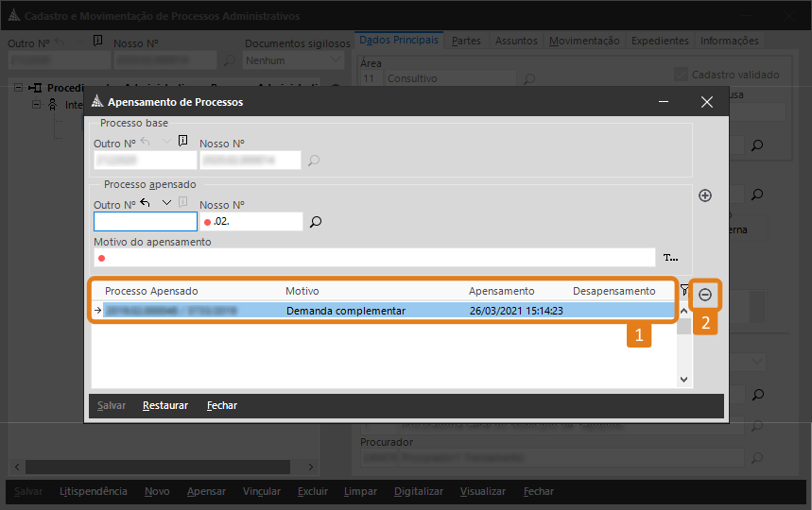Screen dimensions: 812x510
Task: Focus the Motivo do apensamento field
Action: 373,257
